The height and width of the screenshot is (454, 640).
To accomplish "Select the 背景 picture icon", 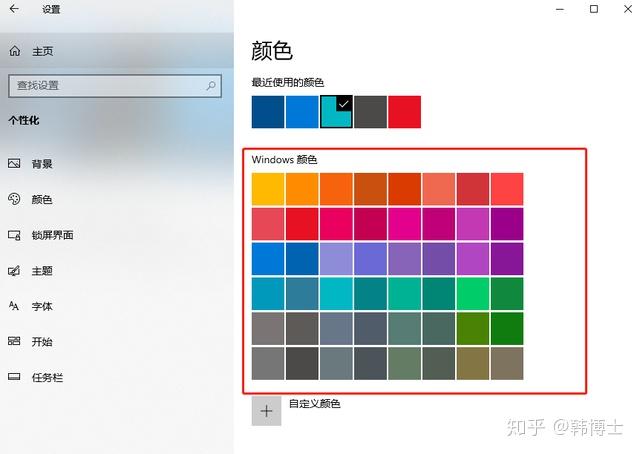I will point(14,164).
